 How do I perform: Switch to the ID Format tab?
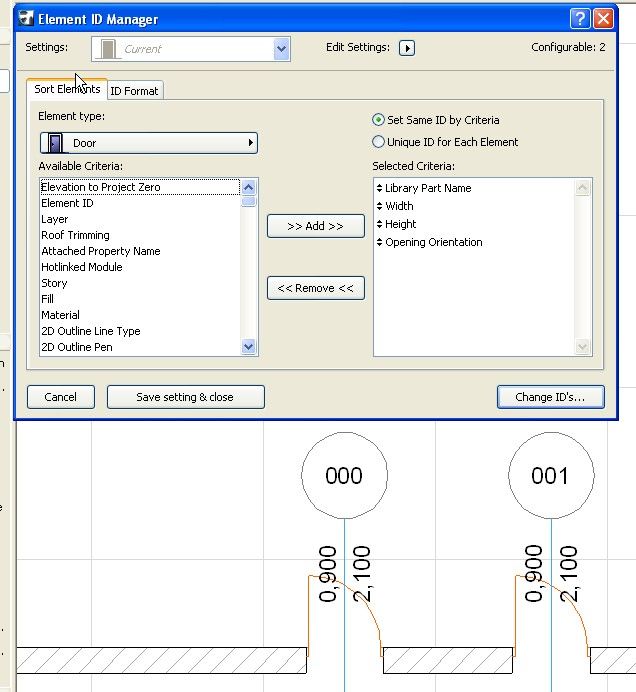(x=134, y=91)
